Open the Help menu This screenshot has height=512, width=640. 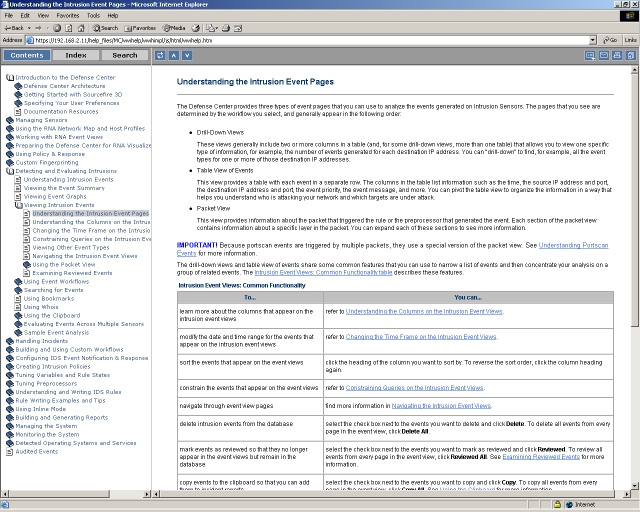pos(113,16)
